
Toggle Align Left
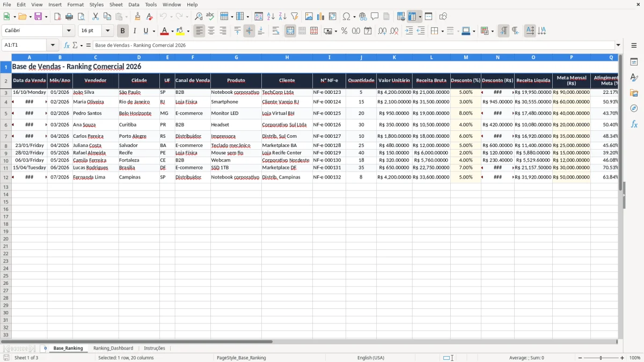[200, 31]
